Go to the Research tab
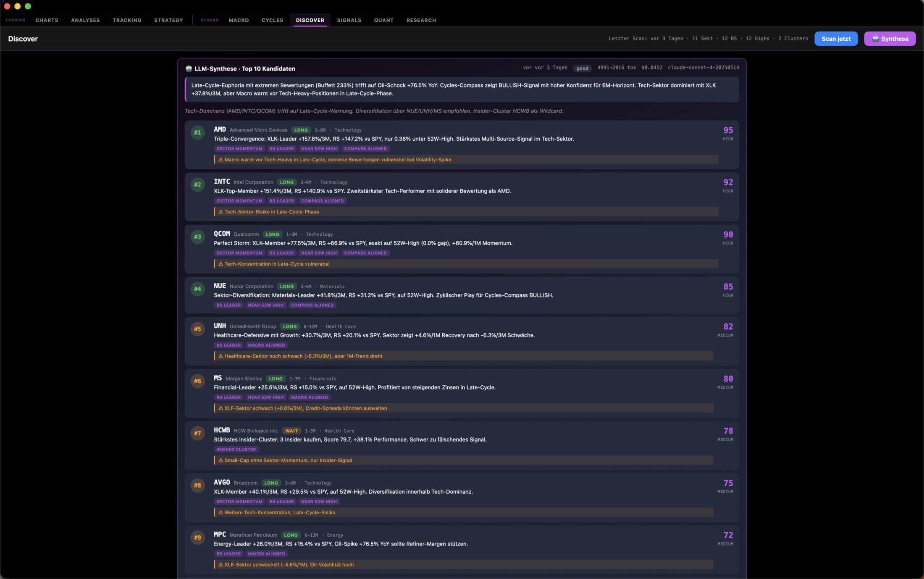This screenshot has height=579, width=924. pos(421,20)
